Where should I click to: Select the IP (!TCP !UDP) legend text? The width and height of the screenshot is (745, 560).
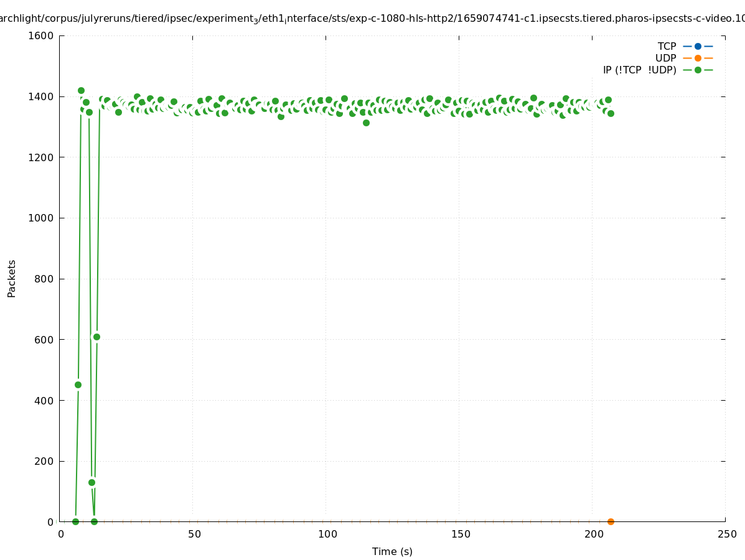(639, 70)
